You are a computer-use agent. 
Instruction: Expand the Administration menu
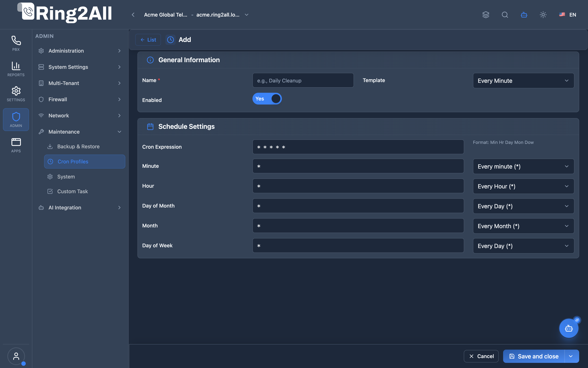(80, 51)
